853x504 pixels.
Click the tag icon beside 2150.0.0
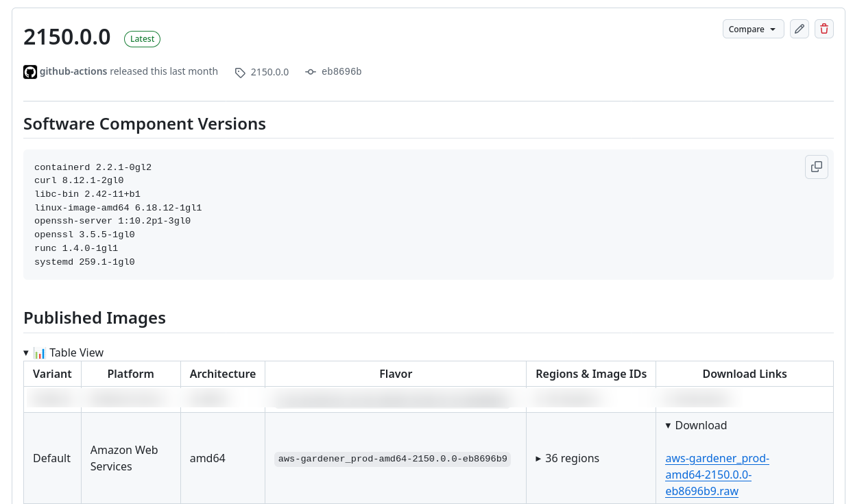tap(240, 72)
